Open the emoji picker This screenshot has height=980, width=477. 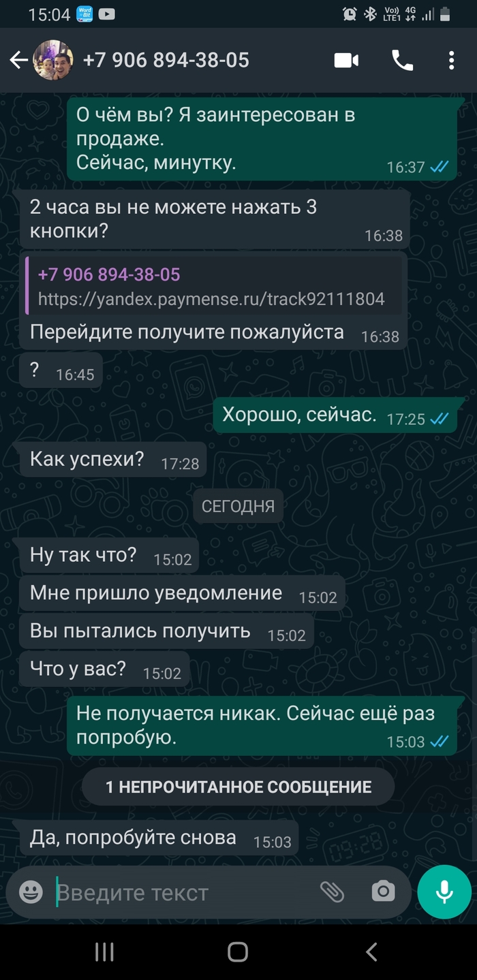tap(31, 891)
